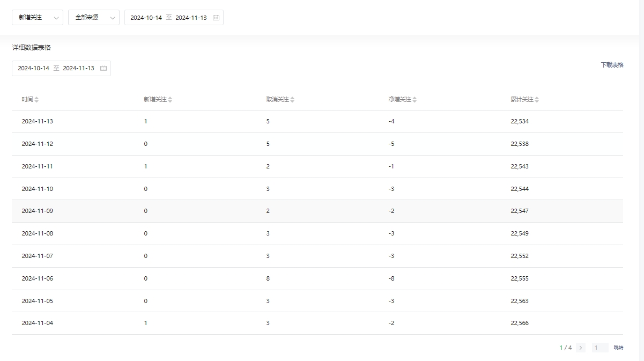Click the table range start date 2024-10-14

33,69
